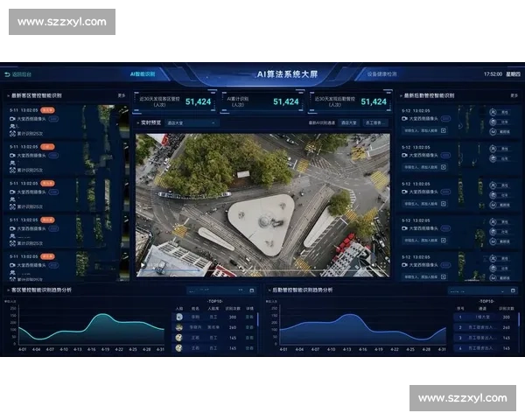
Task: Click the aerial intersection video preview
Action: click(x=262, y=205)
